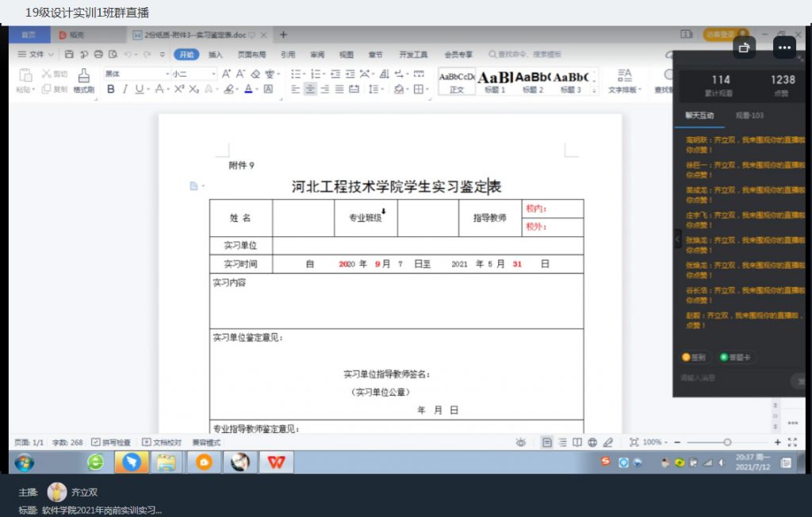Toggle center alignment
The image size is (812, 517).
(x=310, y=89)
